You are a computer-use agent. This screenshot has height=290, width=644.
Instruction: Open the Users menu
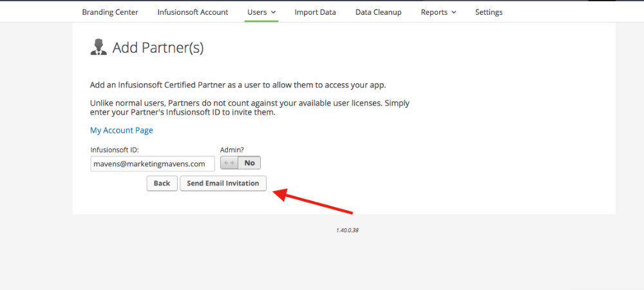pyautogui.click(x=261, y=12)
